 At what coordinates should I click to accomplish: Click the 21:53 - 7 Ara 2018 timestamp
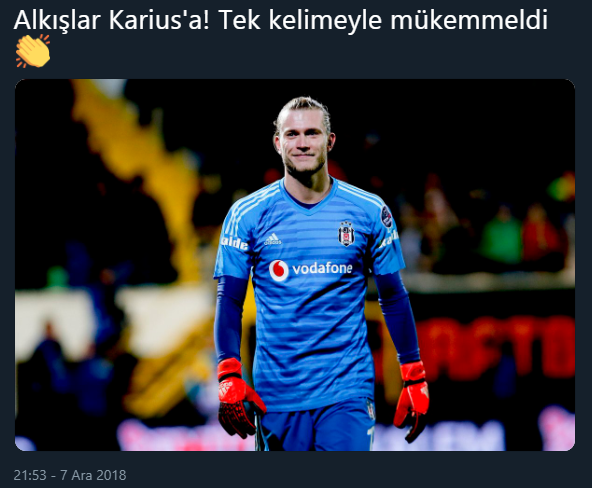pos(70,475)
